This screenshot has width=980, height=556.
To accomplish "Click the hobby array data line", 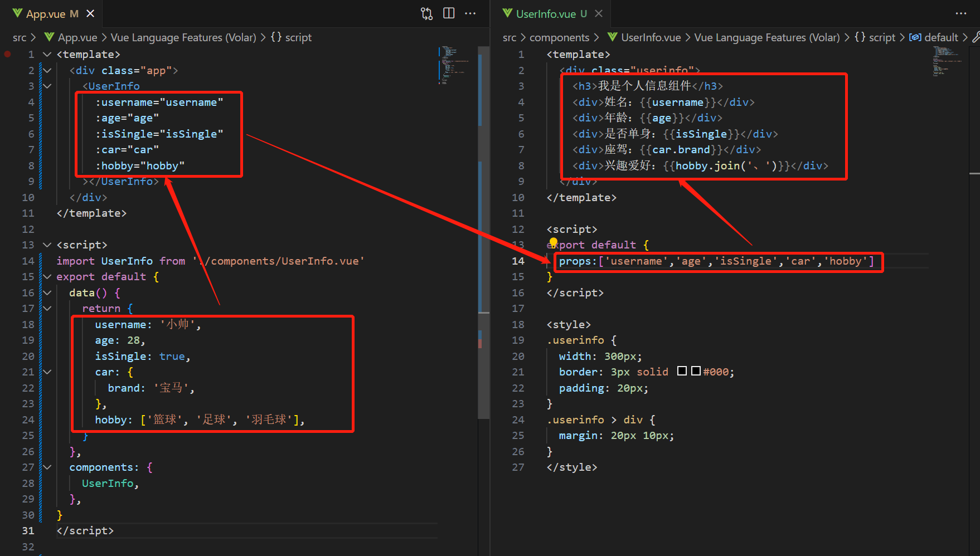I will [x=200, y=420].
